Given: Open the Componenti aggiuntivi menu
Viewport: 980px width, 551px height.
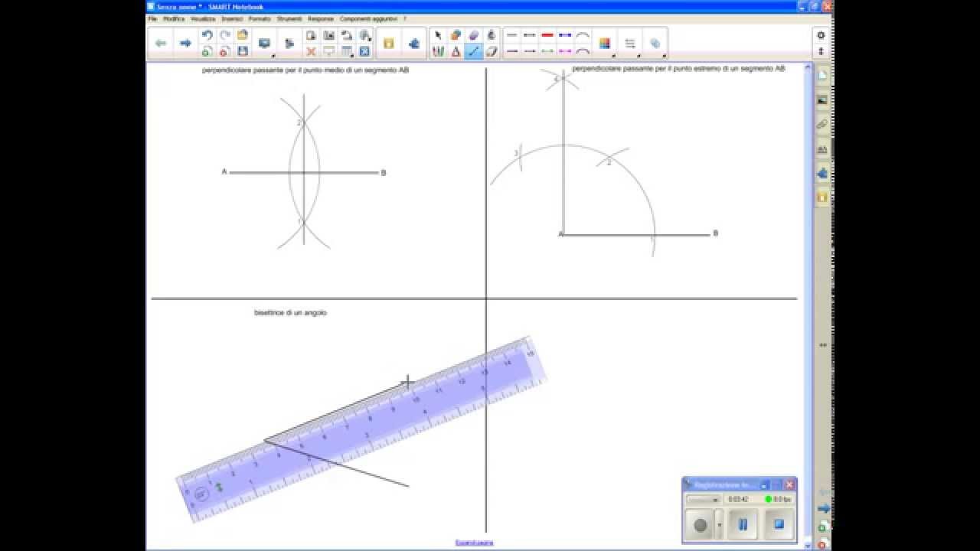Looking at the screenshot, I should 369,18.
